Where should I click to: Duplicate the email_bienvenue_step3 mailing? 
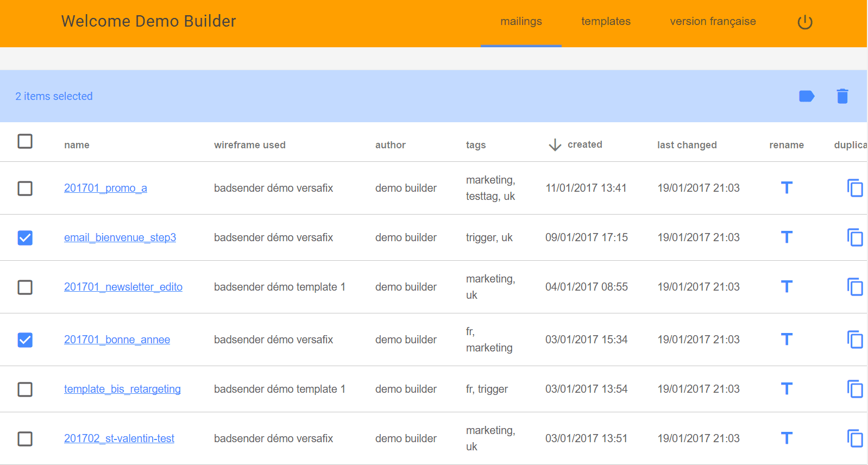pyautogui.click(x=855, y=237)
